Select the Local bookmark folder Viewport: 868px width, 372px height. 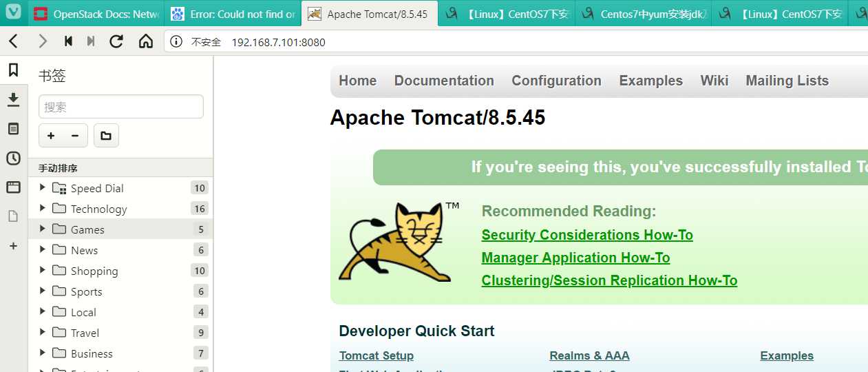click(120, 312)
